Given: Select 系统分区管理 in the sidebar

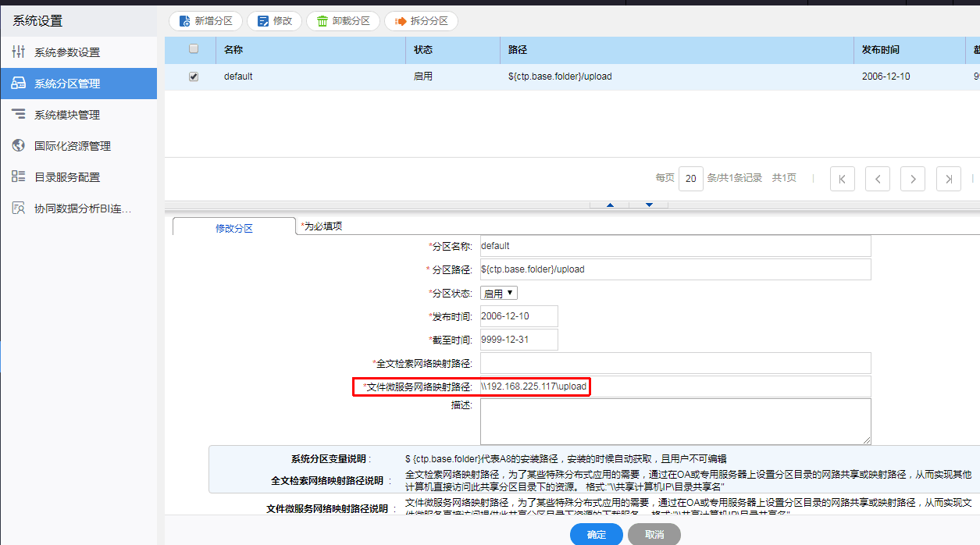Looking at the screenshot, I should tap(67, 84).
